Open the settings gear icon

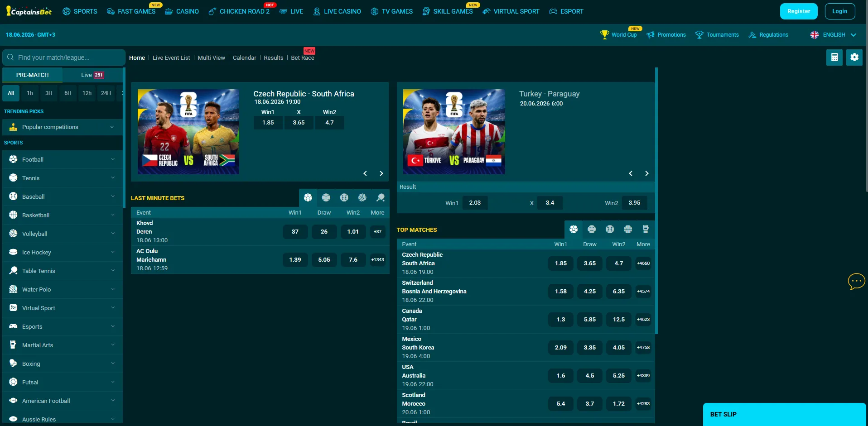point(854,57)
